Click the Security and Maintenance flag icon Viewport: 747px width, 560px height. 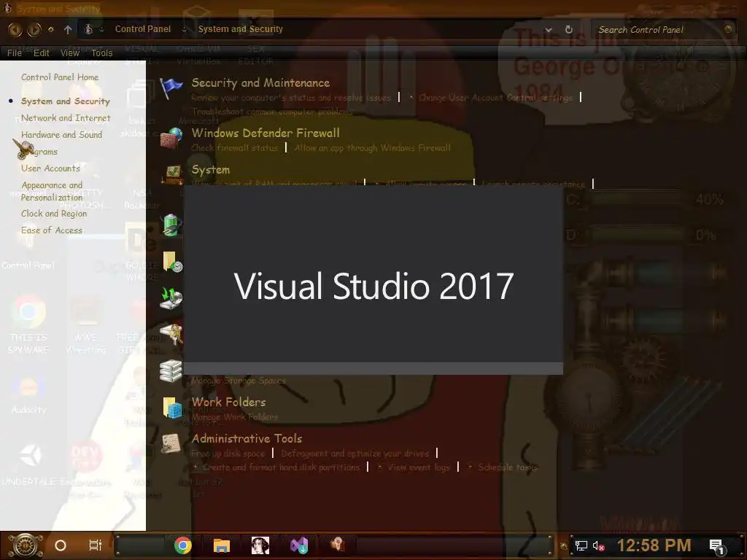[x=171, y=88]
